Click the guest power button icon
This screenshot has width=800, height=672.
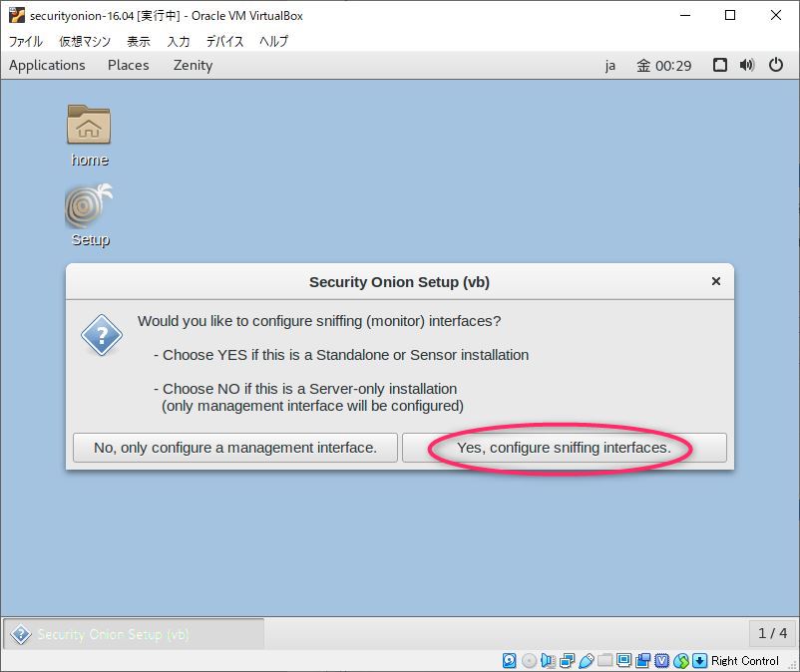click(x=776, y=65)
